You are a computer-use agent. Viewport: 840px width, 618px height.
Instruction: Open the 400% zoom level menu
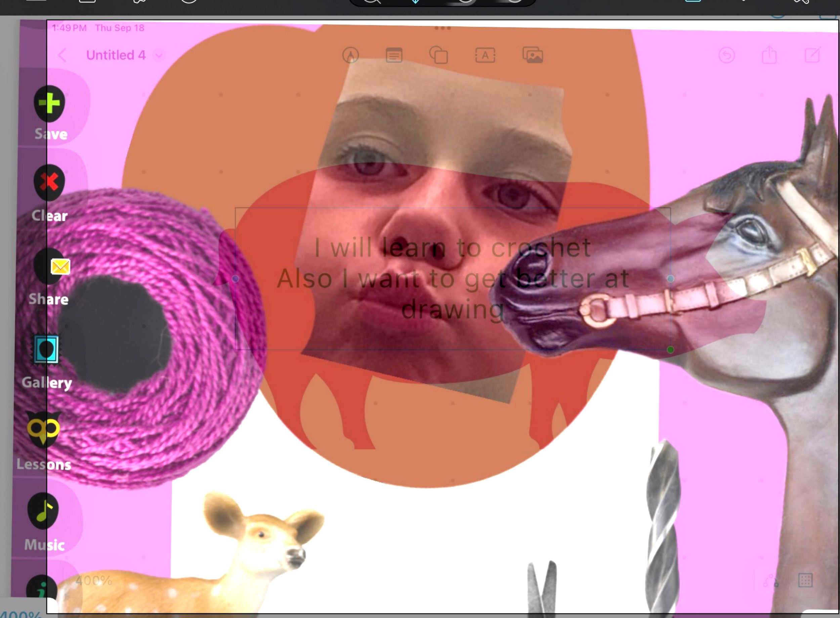(x=94, y=580)
